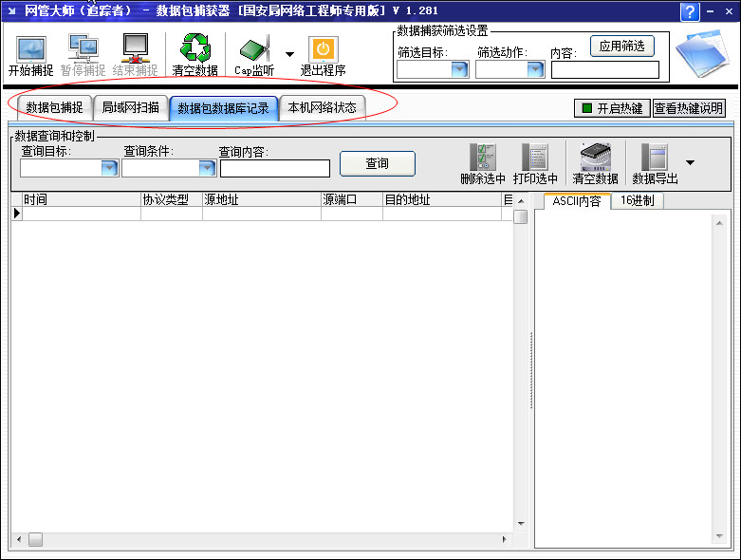Close the 网管大师 window
This screenshot has width=741, height=560.
tap(730, 11)
